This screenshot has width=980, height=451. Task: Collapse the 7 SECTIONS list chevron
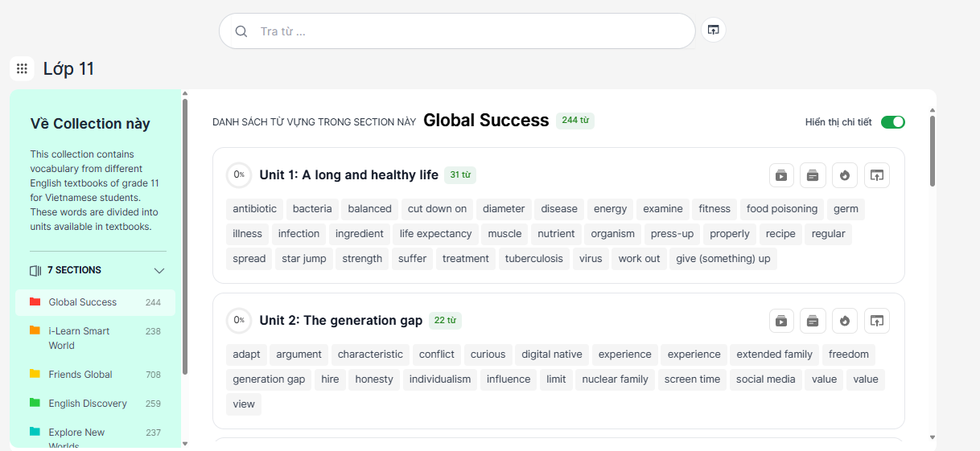[x=159, y=271]
